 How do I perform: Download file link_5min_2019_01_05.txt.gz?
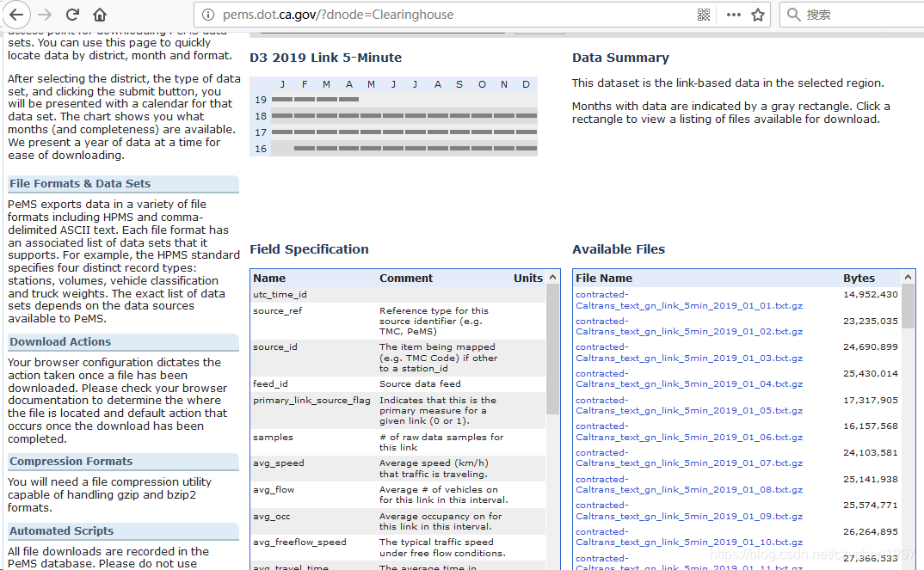(689, 405)
